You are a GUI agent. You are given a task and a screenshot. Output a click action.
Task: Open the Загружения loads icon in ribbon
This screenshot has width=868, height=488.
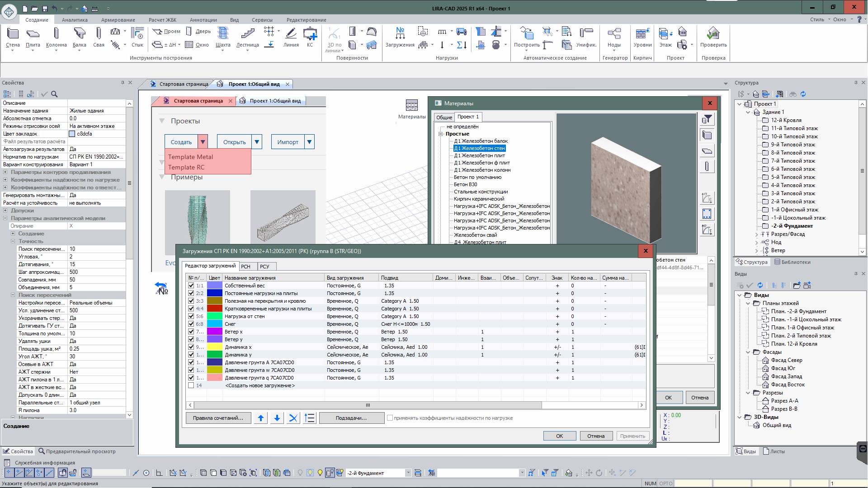pyautogui.click(x=400, y=37)
